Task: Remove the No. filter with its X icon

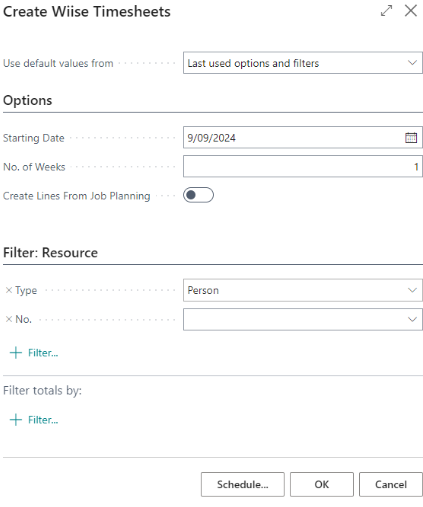Action: click(x=9, y=319)
